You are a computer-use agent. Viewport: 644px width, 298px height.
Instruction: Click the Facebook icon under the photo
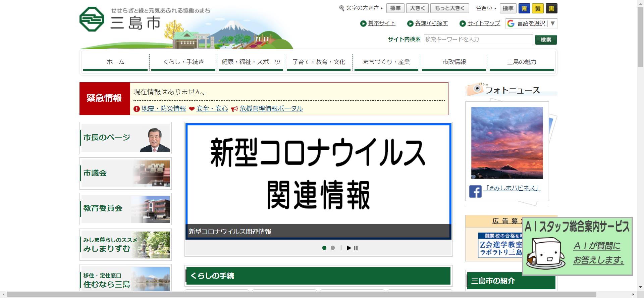point(475,192)
